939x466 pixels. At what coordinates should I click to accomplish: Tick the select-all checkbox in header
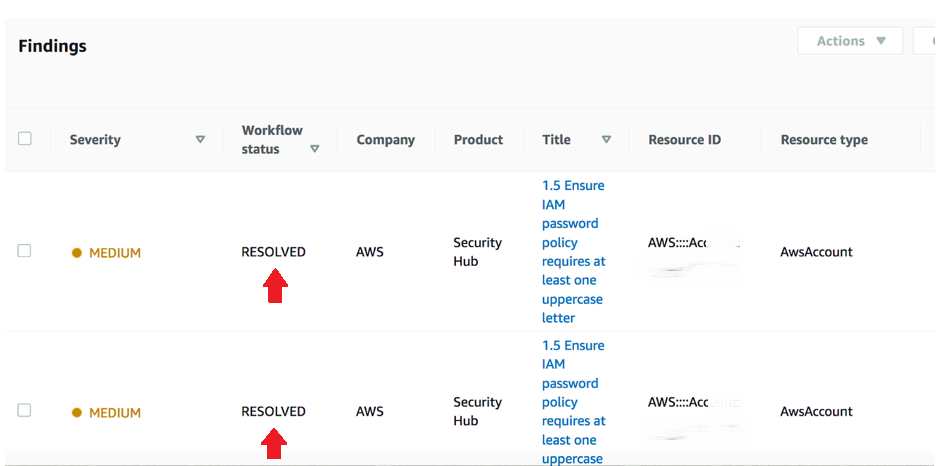[25, 138]
